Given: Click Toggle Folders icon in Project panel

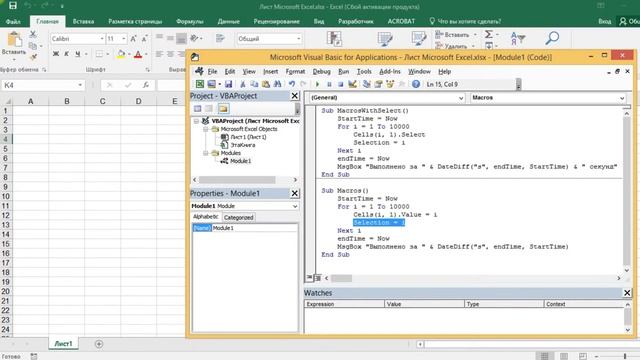Looking at the screenshot, I should (223, 109).
